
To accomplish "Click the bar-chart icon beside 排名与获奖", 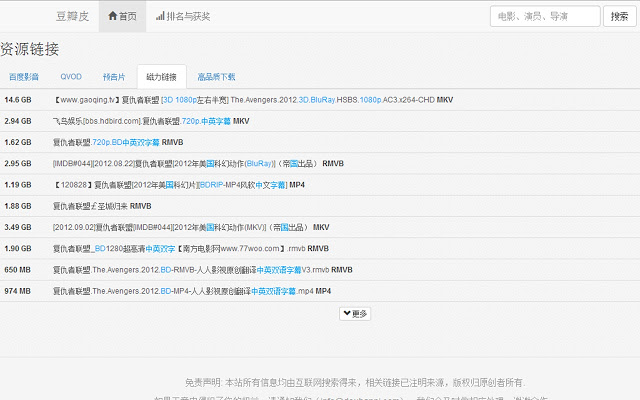I will click(160, 16).
